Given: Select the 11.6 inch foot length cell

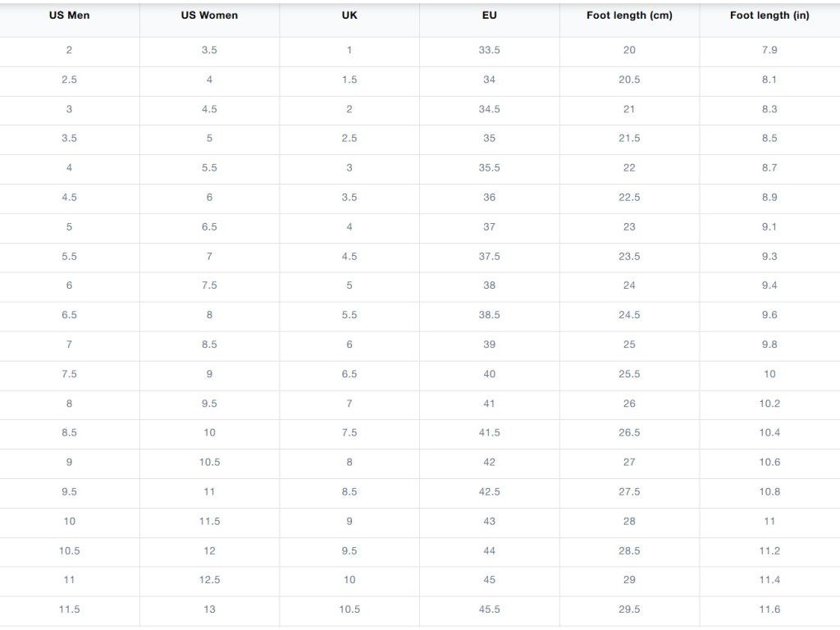Looking at the screenshot, I should click(x=769, y=609).
